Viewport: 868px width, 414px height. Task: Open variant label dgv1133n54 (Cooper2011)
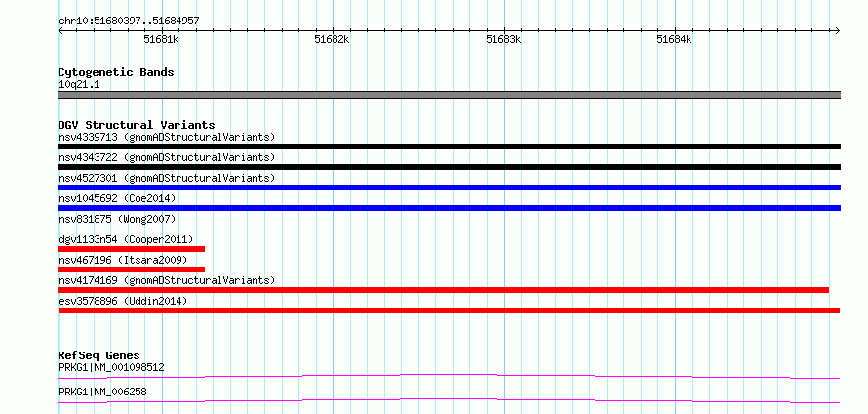(126, 239)
